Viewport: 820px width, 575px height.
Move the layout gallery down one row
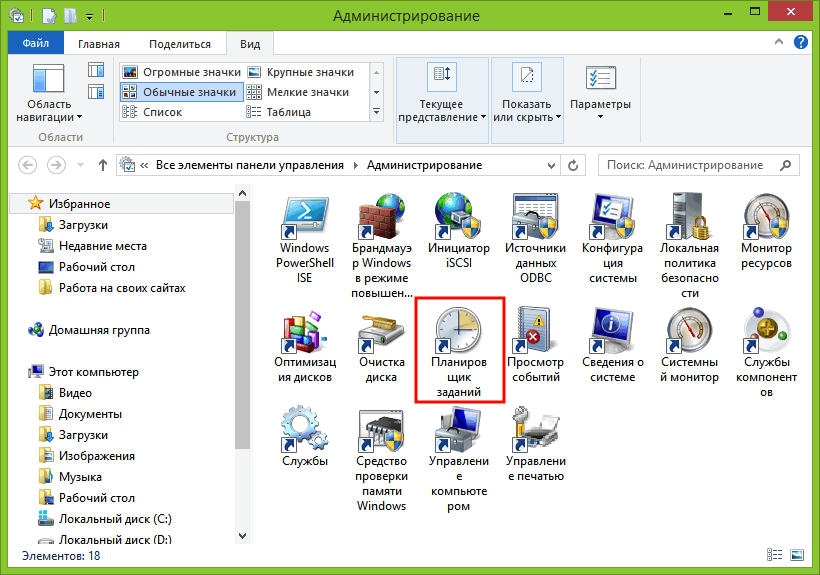(377, 93)
